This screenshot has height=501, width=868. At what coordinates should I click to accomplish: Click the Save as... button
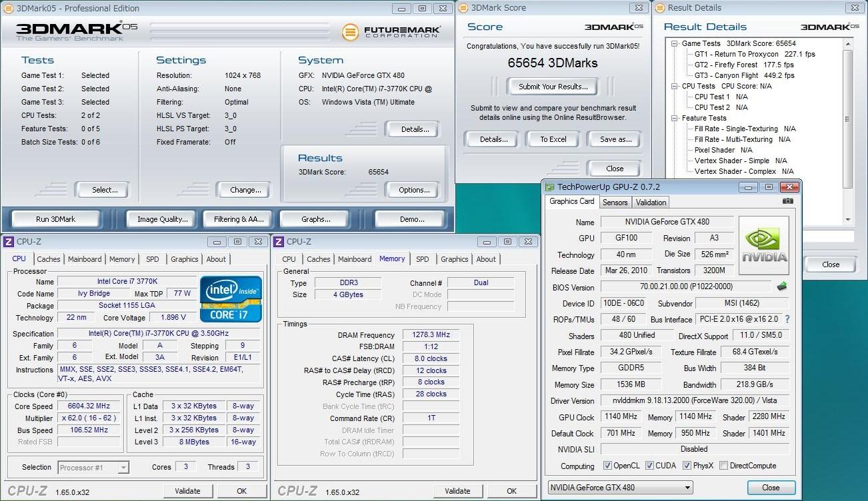[615, 139]
